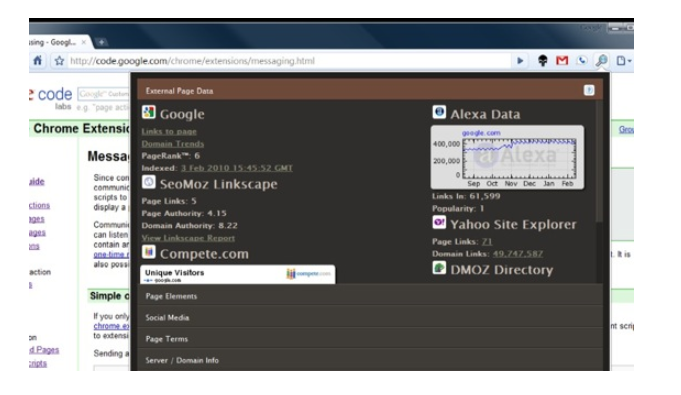Open the Links to page link
Viewport: 681px width, 395px height.
coord(169,131)
